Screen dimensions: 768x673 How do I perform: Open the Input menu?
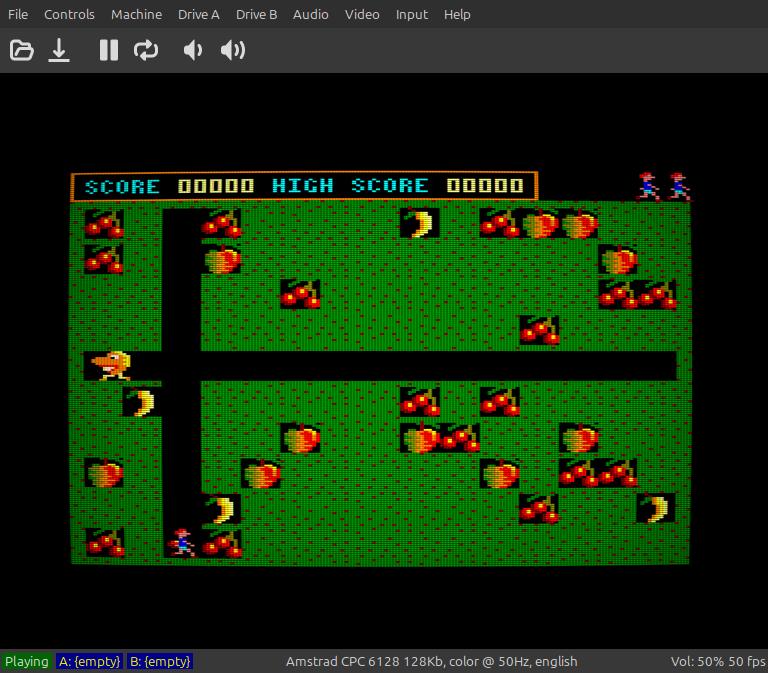click(411, 14)
